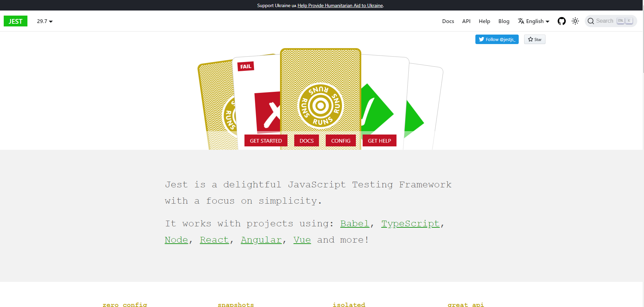Click the GET STARTED button
The width and height of the screenshot is (644, 307).
[x=266, y=141]
